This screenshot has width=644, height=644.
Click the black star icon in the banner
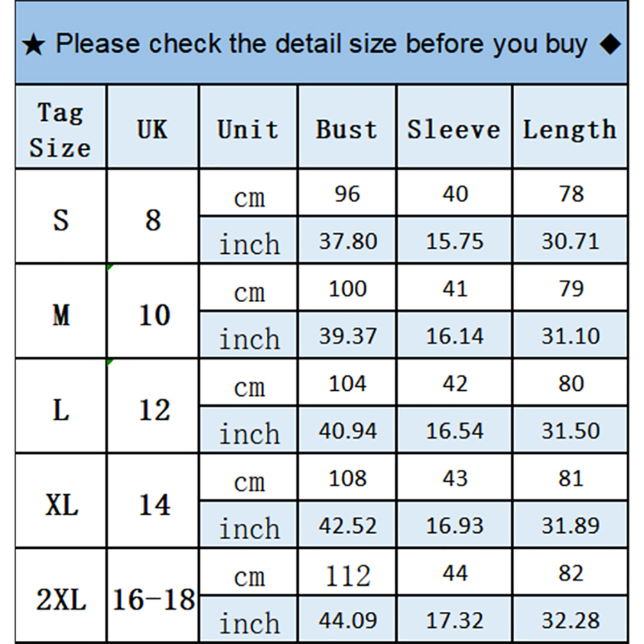(33, 46)
